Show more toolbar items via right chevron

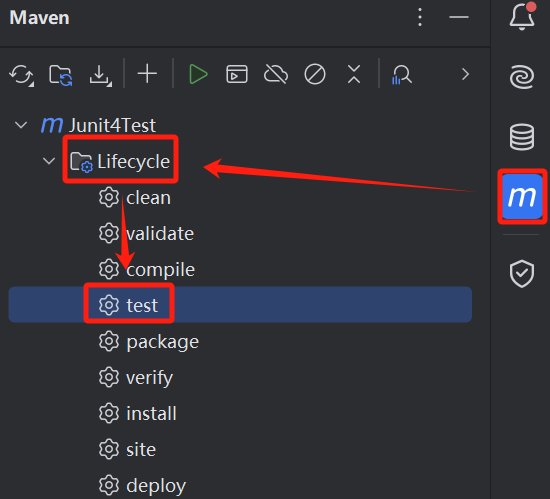pyautogui.click(x=465, y=74)
